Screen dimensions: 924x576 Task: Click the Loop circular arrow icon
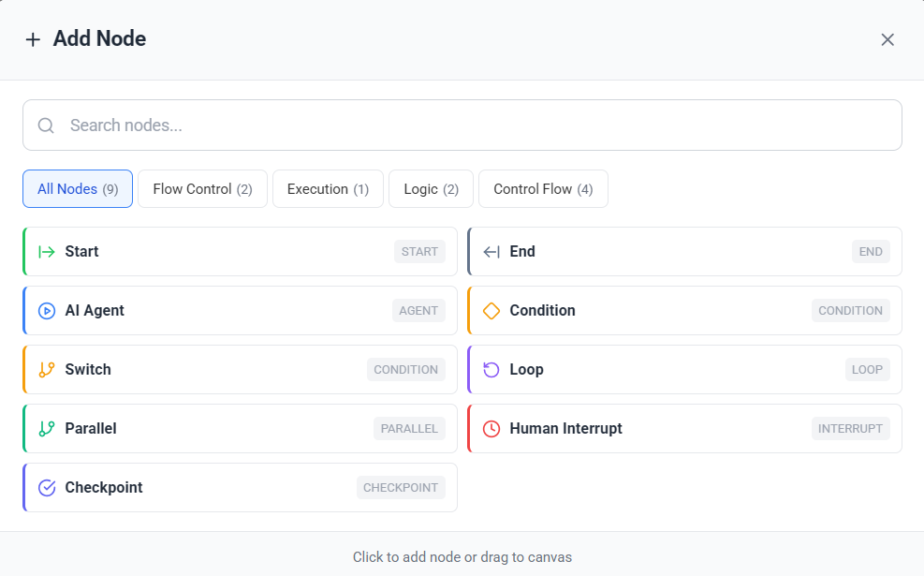491,370
